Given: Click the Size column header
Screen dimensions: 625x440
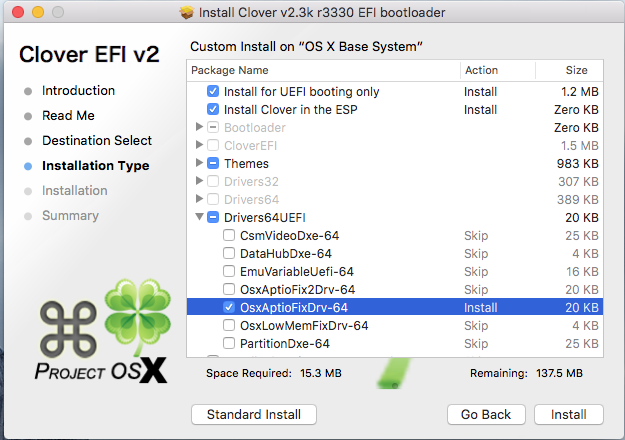Looking at the screenshot, I should click(569, 71).
